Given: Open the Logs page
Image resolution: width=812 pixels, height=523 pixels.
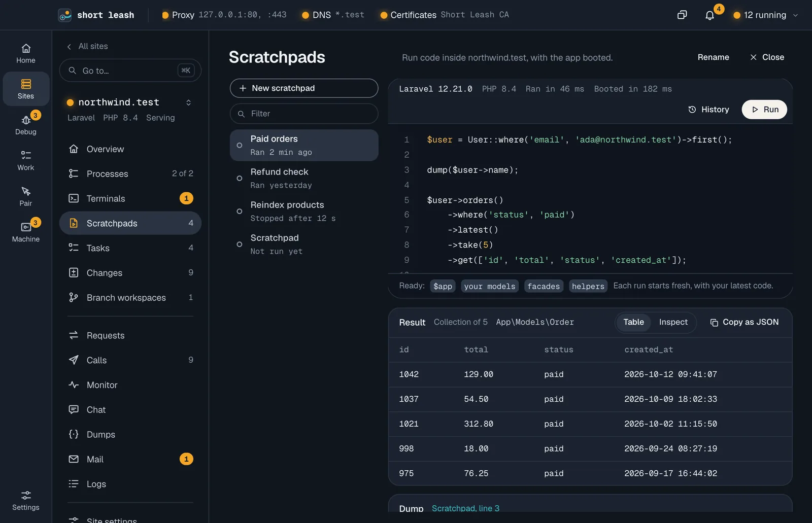Looking at the screenshot, I should (x=130, y=484).
